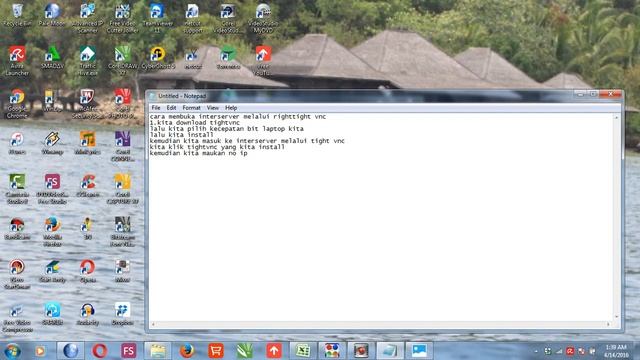This screenshot has height=360, width=640.
Task: Launch SMADAV antivirus from the desktop
Action: [x=52, y=58]
